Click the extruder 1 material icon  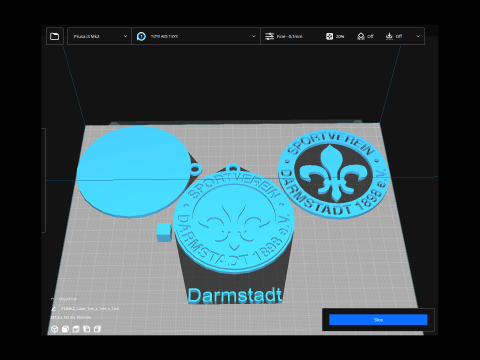tap(141, 36)
